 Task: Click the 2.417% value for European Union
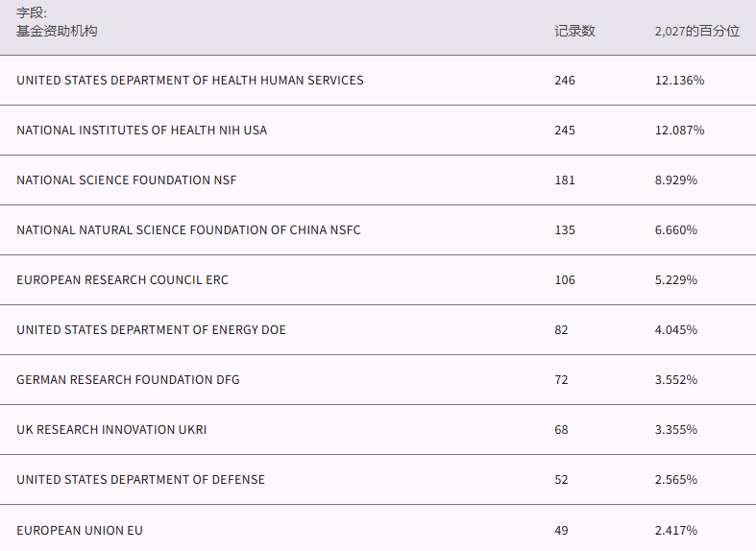click(x=676, y=531)
